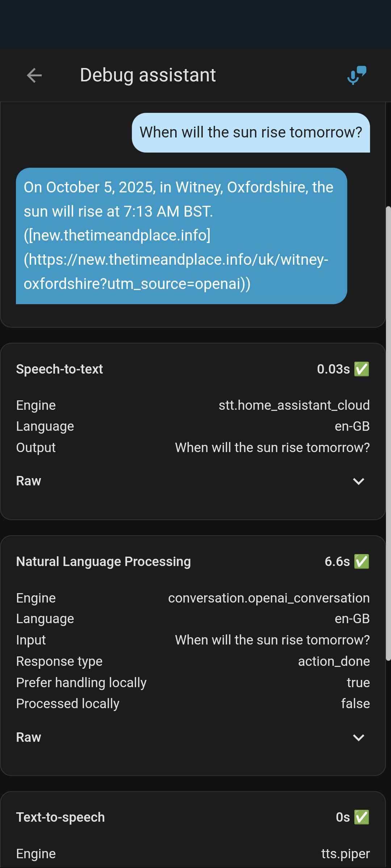Open the voice assistant microphone icon
391x868 pixels.
coord(357,75)
